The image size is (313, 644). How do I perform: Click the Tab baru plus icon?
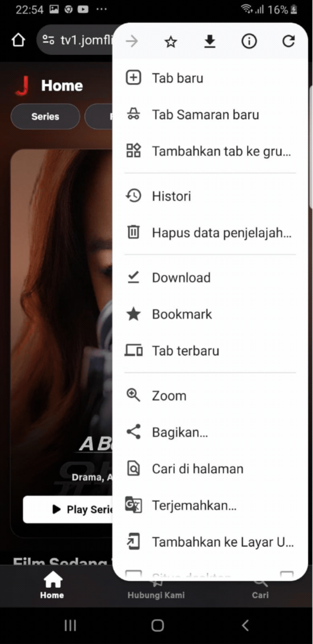[133, 78]
